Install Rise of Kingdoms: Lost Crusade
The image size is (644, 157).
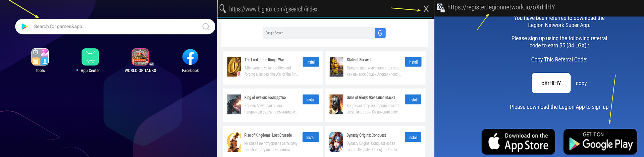click(311, 138)
